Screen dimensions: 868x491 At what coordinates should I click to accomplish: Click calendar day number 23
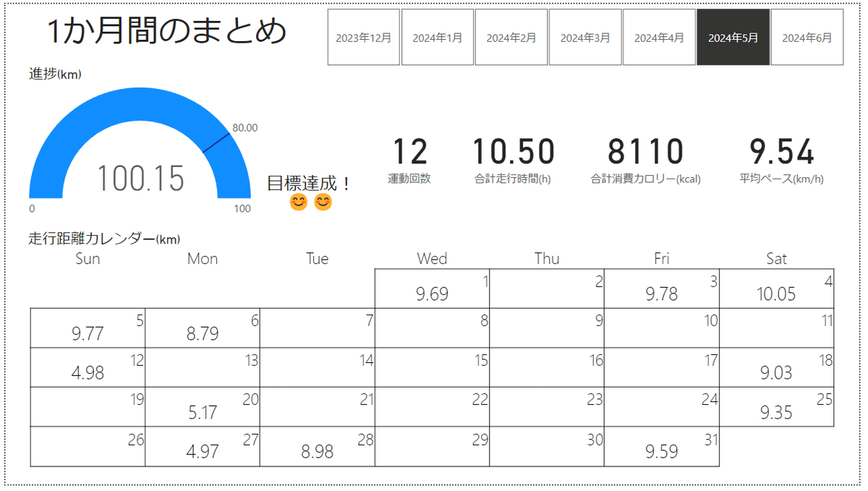(596, 399)
